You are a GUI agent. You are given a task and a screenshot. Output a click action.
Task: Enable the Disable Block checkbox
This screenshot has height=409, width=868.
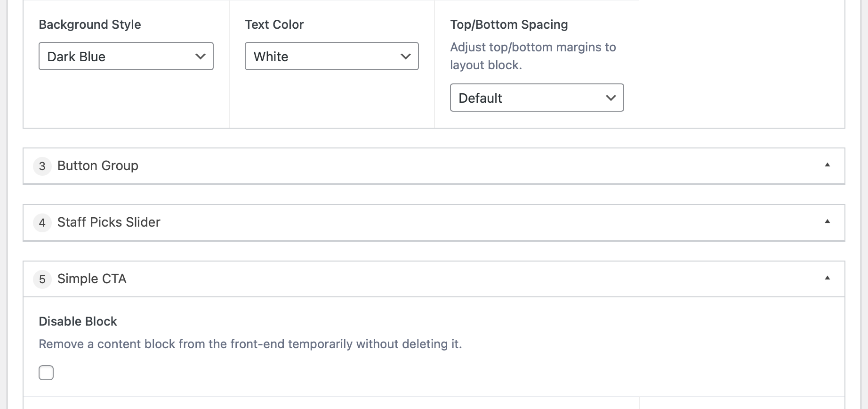[x=46, y=373]
